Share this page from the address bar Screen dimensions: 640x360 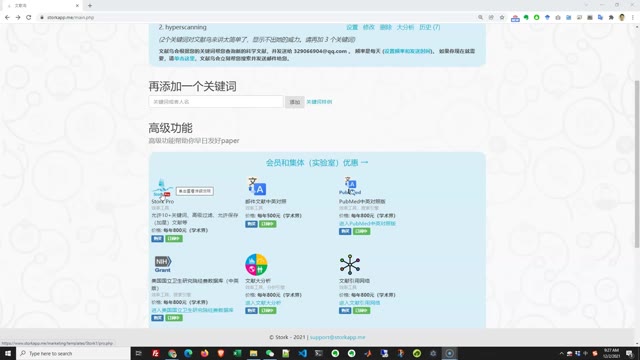click(x=491, y=17)
